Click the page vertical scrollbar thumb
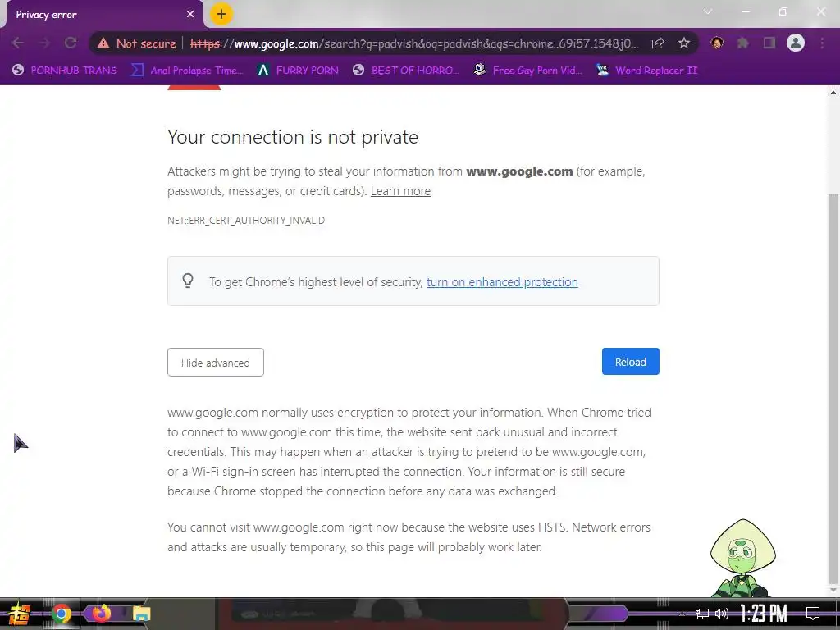Screen dimensions: 840x630 click(833, 388)
